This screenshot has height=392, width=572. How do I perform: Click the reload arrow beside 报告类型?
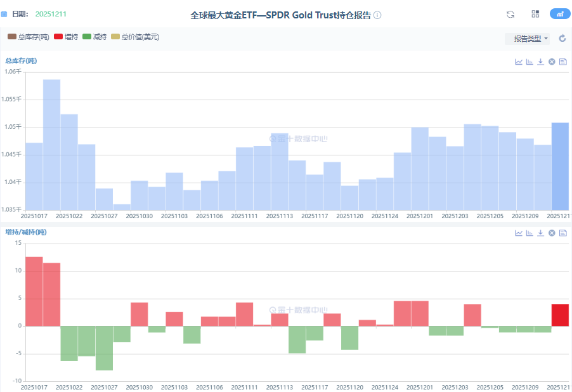(562, 39)
